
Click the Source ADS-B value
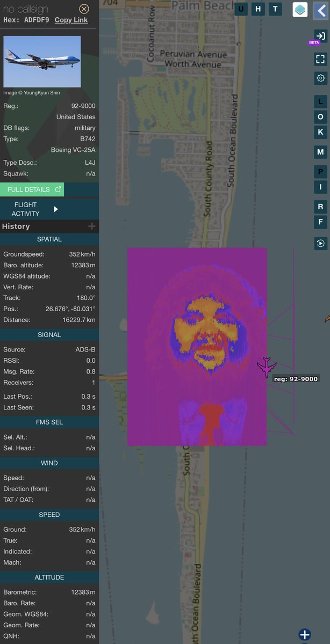coord(85,349)
